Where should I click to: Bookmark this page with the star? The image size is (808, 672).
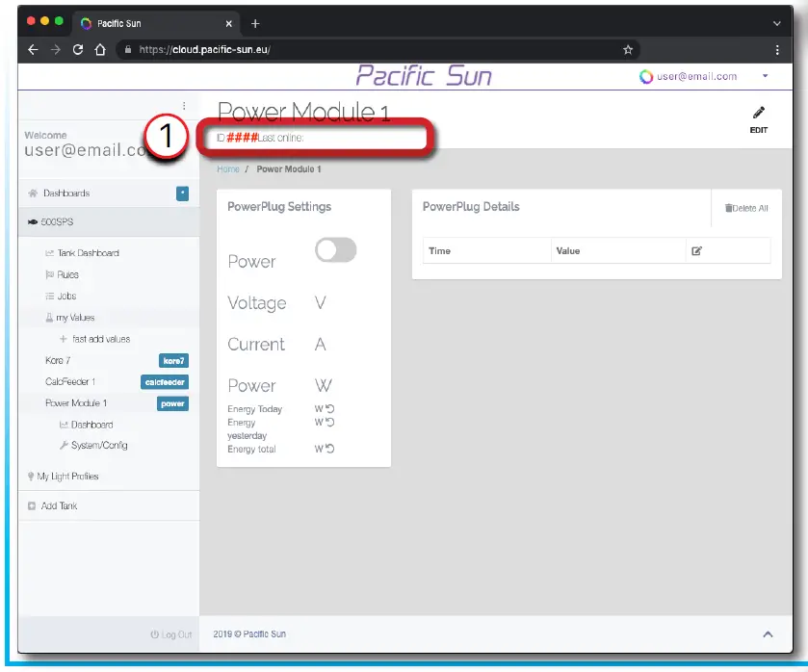click(x=628, y=49)
